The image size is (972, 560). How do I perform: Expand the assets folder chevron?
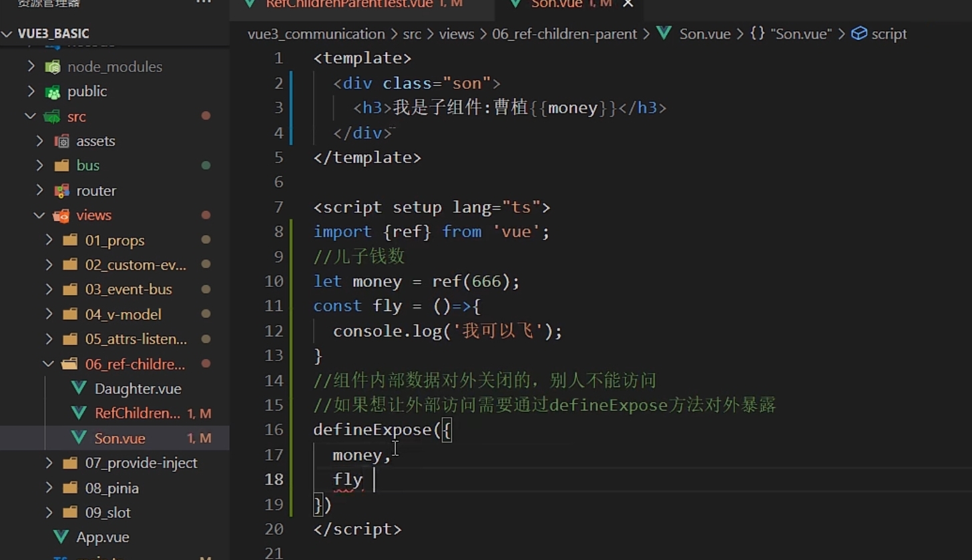coord(40,141)
